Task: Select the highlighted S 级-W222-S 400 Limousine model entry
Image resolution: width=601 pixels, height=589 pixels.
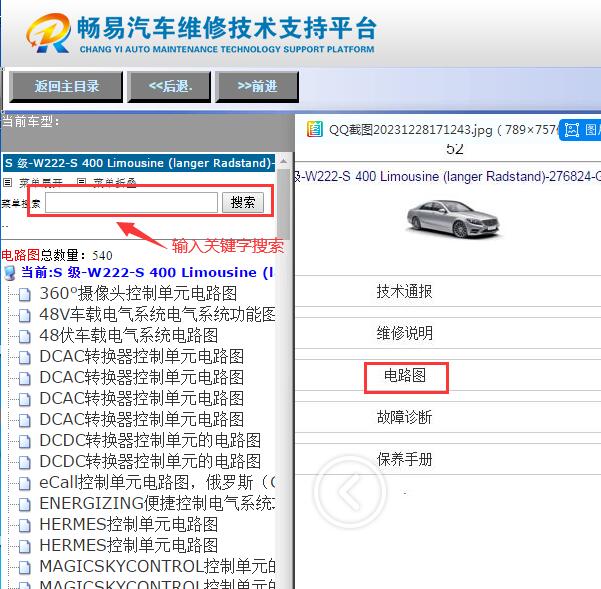Action: (138, 163)
